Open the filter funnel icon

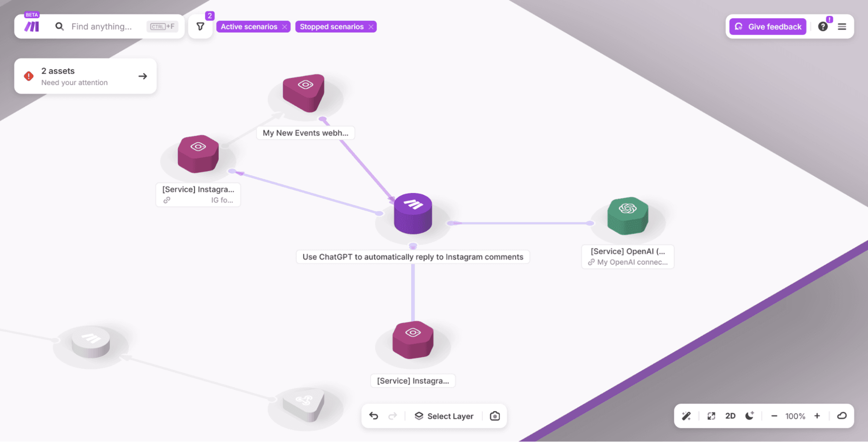click(200, 26)
